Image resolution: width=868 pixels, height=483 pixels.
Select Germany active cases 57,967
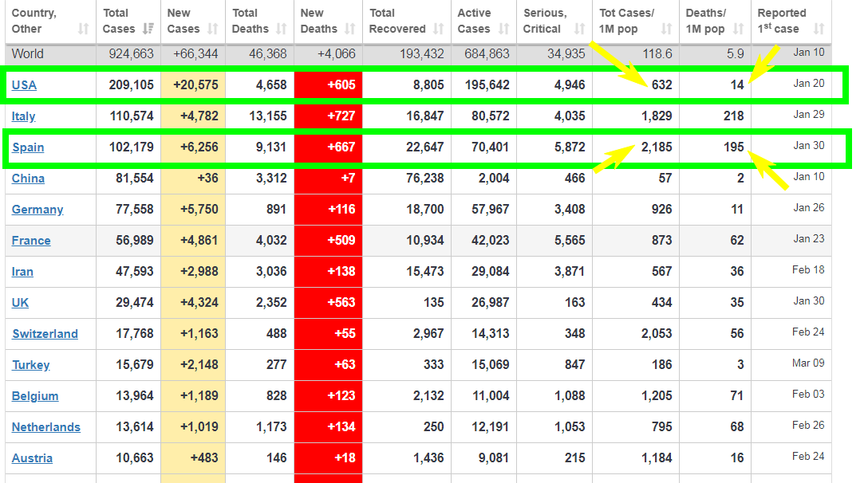coord(490,209)
